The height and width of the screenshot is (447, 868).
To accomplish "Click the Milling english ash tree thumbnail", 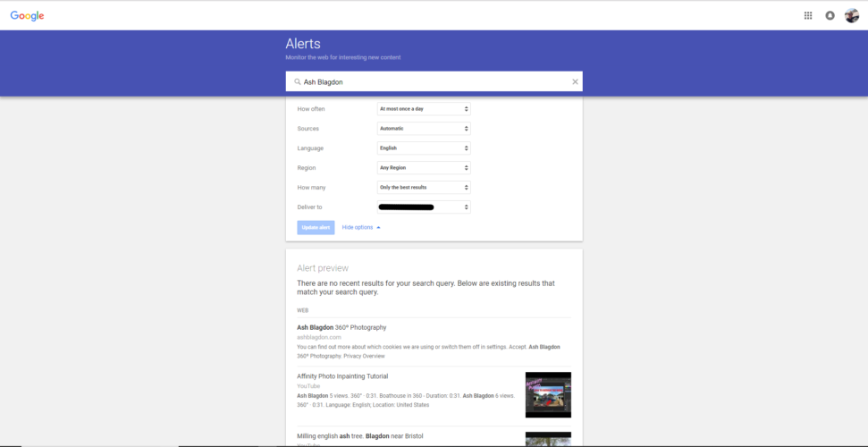I will pos(548,439).
